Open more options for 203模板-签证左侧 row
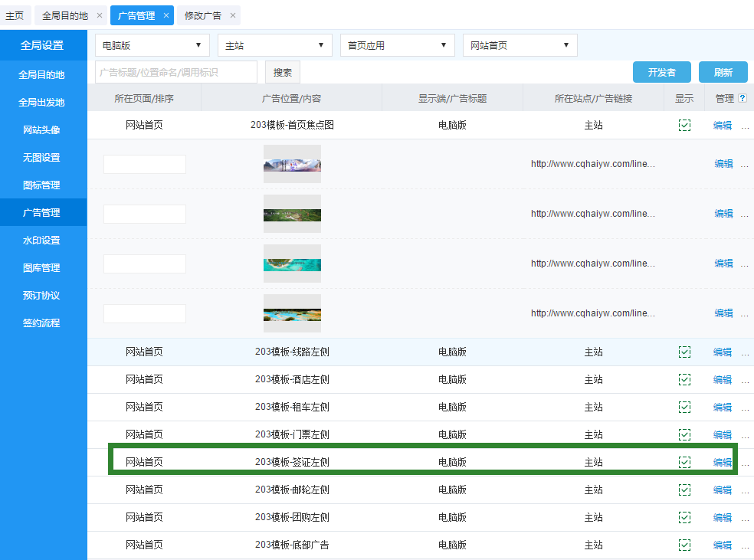754x560 pixels. click(745, 463)
